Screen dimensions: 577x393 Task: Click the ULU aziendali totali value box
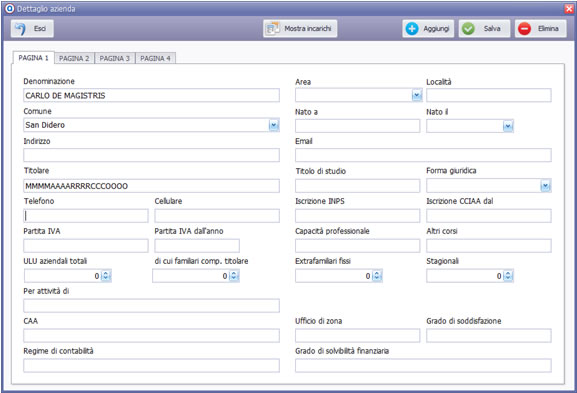pyautogui.click(x=63, y=276)
